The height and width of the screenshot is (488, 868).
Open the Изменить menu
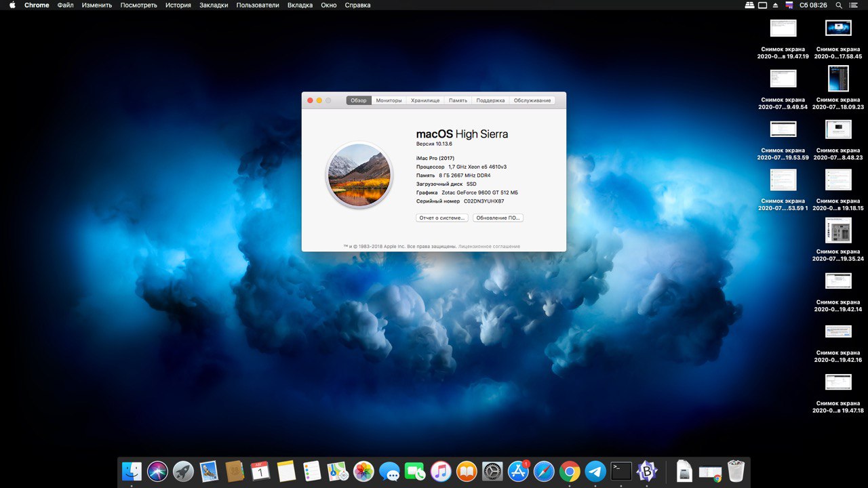(97, 5)
